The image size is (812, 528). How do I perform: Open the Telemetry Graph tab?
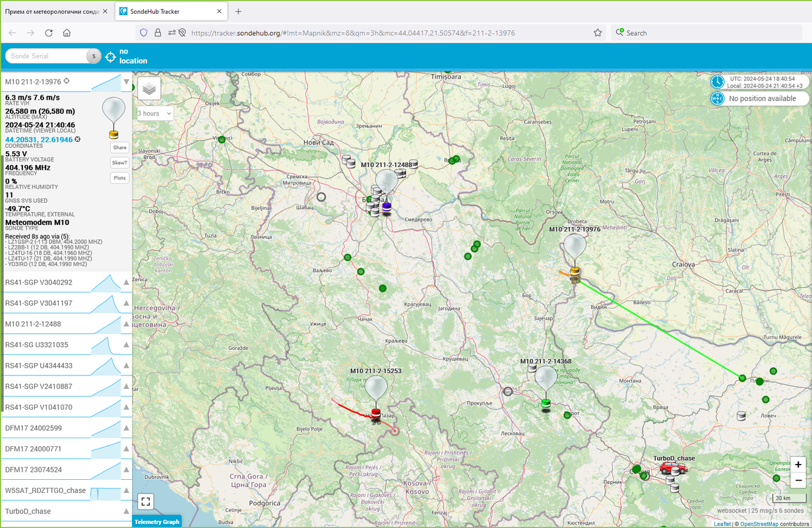157,521
